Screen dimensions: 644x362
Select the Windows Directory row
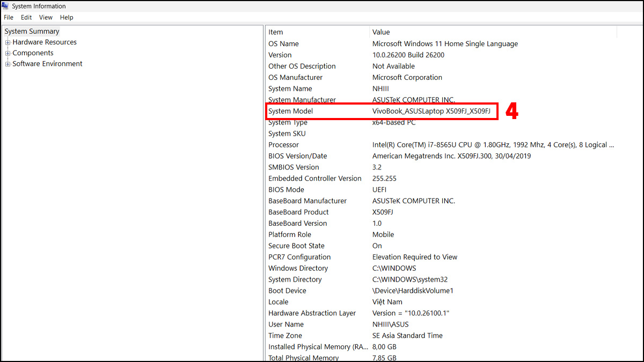click(x=441, y=269)
